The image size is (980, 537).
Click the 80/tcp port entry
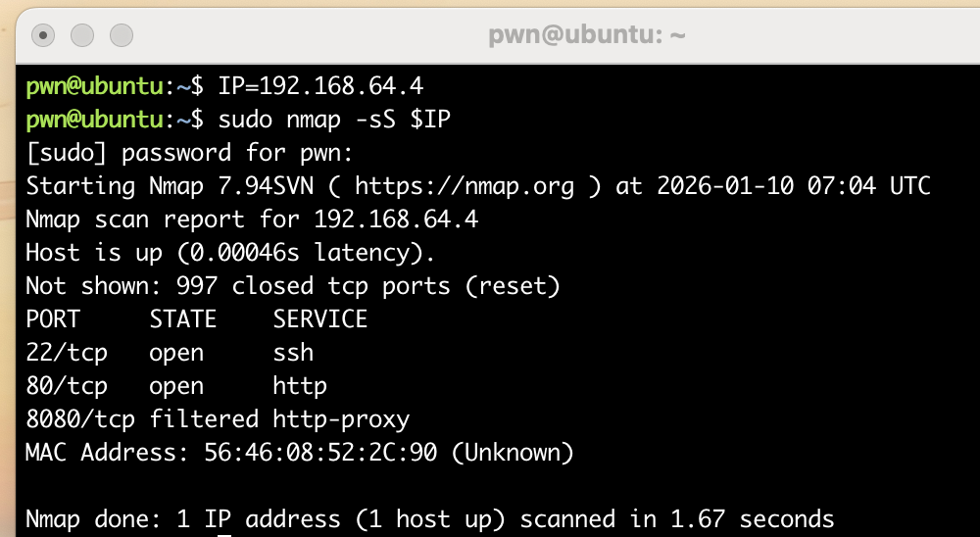pos(67,386)
